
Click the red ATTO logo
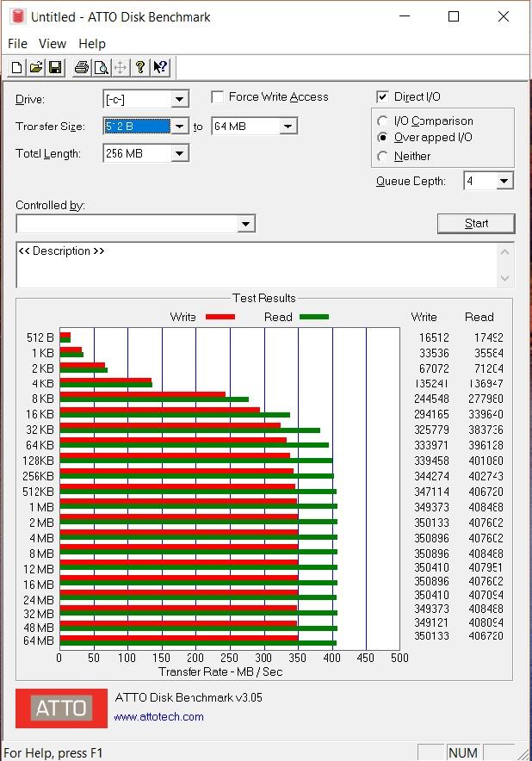[x=61, y=708]
